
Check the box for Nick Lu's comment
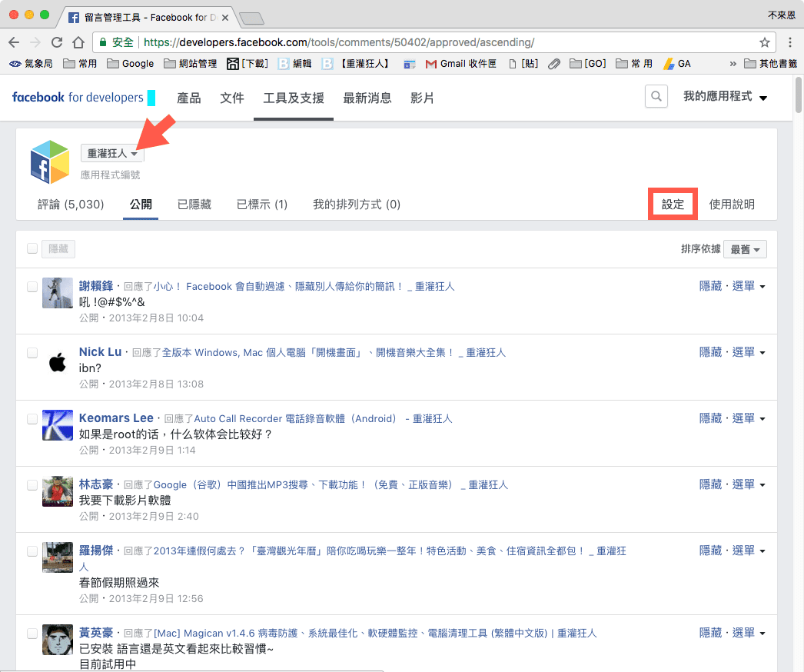[x=32, y=352]
